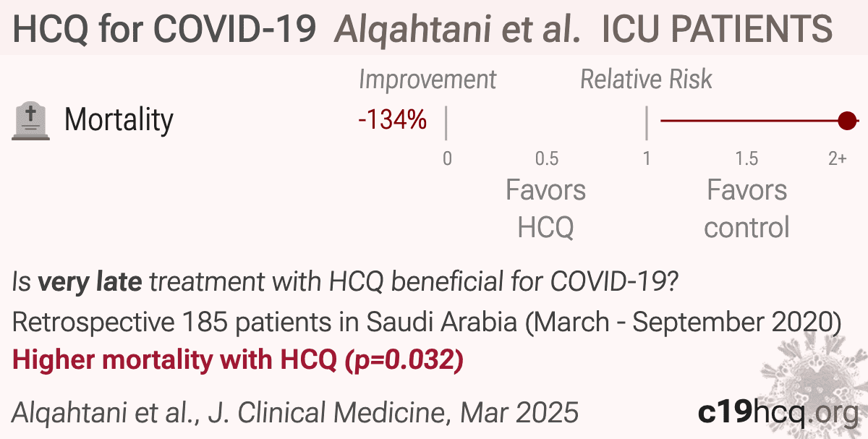Click the HCQ for COVID-19 heading
The width and height of the screenshot is (868, 439).
tap(165, 30)
